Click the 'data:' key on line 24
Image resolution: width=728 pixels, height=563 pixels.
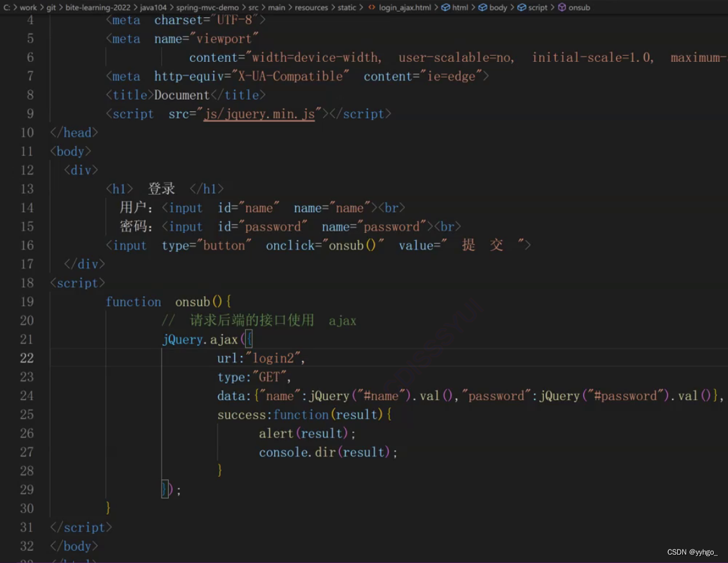click(x=234, y=396)
